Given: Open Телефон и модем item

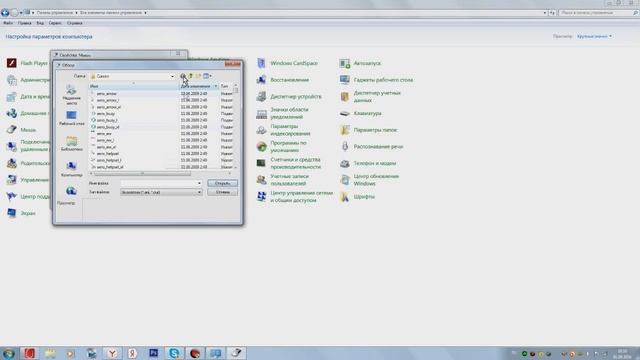Looking at the screenshot, I should coord(368,163).
